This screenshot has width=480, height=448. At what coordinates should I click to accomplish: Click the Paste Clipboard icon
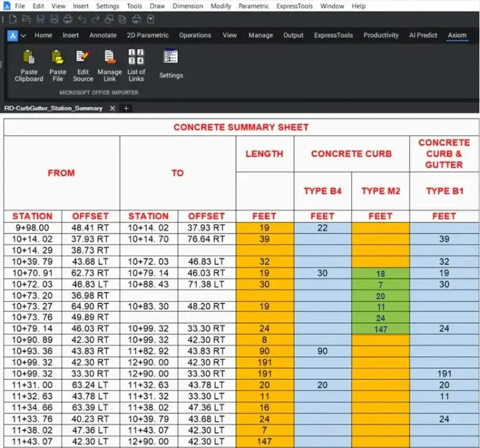click(x=29, y=57)
